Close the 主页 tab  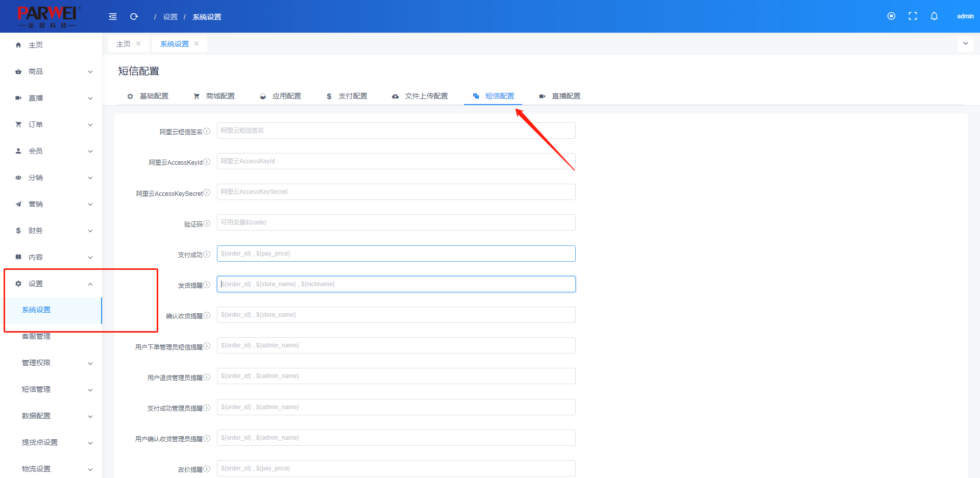click(138, 44)
